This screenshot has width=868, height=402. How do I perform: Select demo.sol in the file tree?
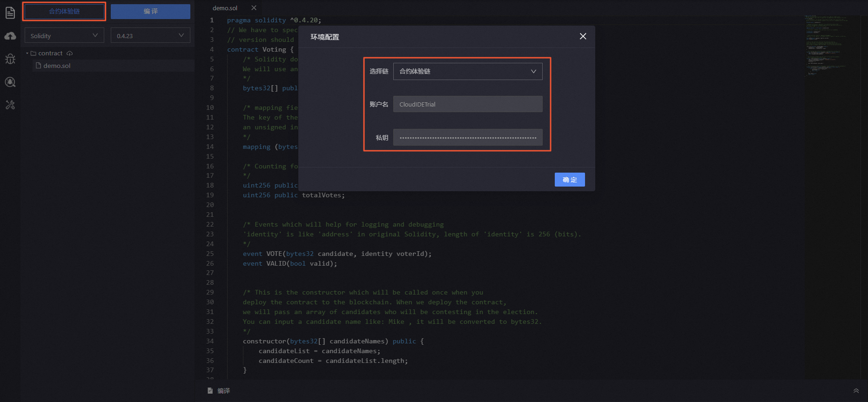coord(57,66)
